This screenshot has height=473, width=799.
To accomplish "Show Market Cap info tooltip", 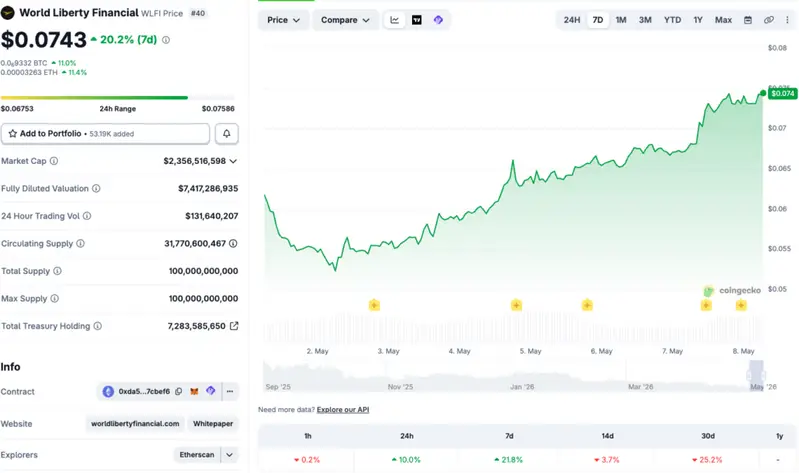I will pyautogui.click(x=54, y=161).
